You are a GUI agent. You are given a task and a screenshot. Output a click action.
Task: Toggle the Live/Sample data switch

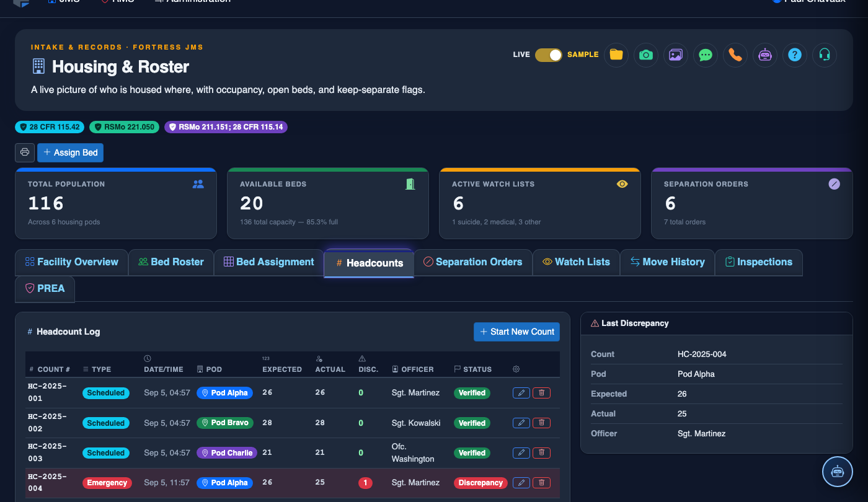[x=549, y=55]
